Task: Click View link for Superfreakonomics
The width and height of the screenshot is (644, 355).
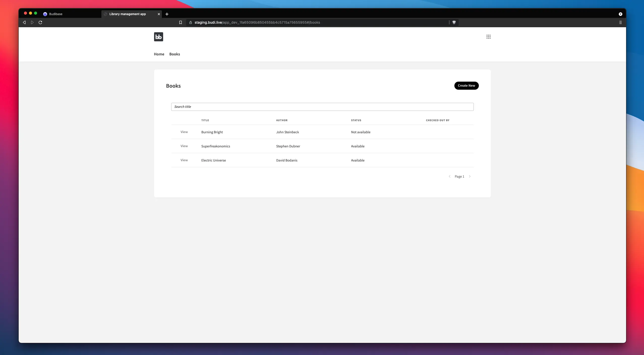Action: [184, 146]
